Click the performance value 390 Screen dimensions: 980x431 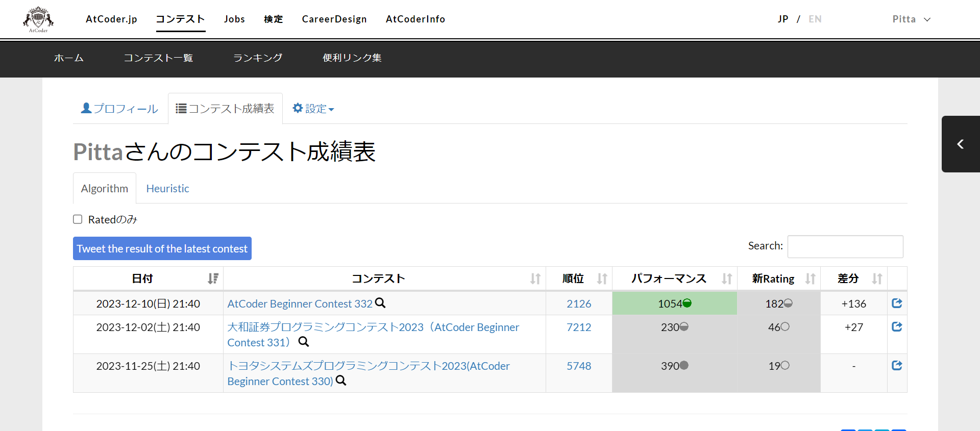tap(670, 366)
